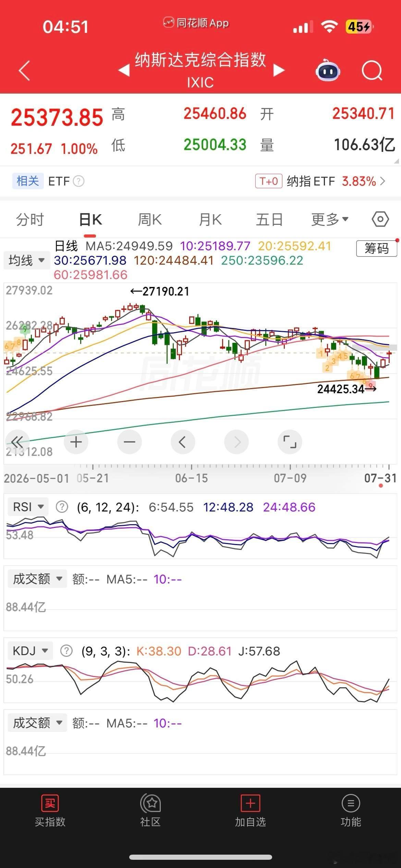Image resolution: width=401 pixels, height=868 pixels.
Task: Tap the KDJ help question mark
Action: [x=66, y=651]
